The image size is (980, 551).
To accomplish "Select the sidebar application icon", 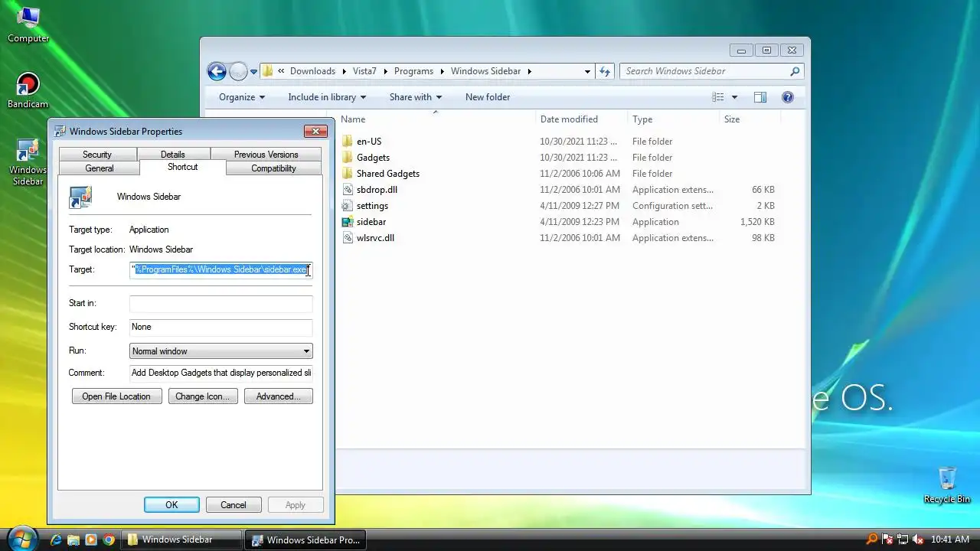I will click(348, 222).
